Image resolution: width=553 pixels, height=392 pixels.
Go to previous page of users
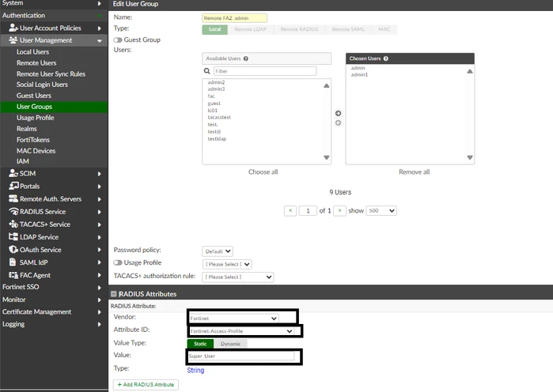(x=290, y=210)
